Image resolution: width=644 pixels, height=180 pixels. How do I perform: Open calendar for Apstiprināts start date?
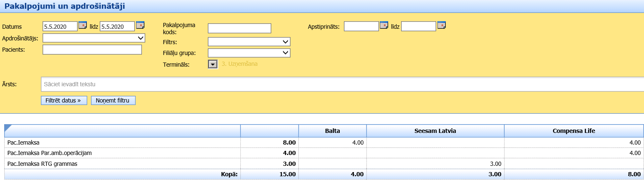point(384,26)
